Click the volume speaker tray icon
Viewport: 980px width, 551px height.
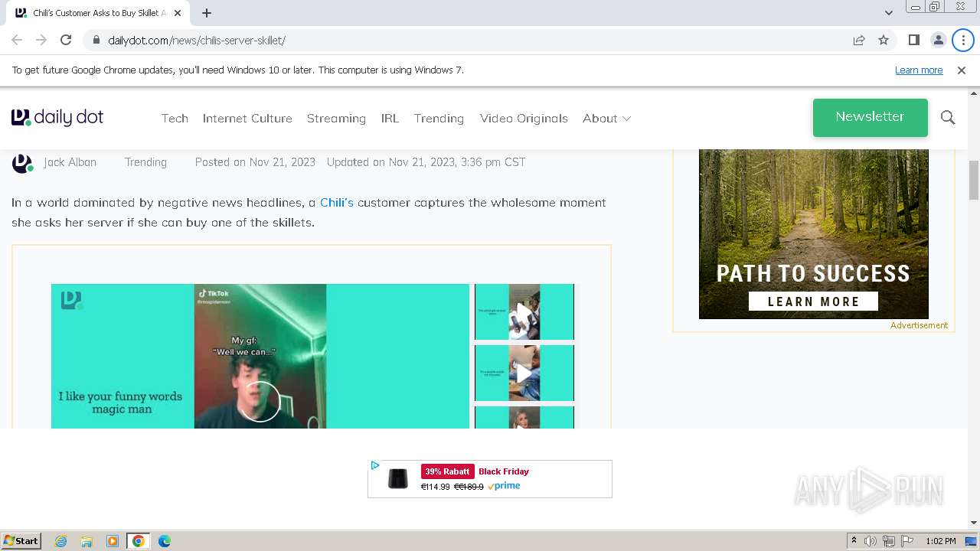[871, 541]
